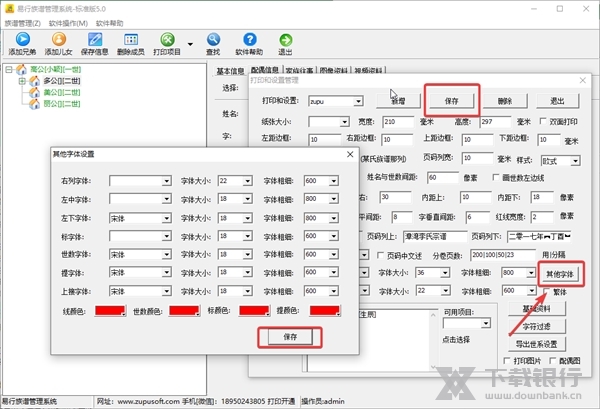Click the 页码列上 text field
600x409 pixels.
pyautogui.click(x=435, y=236)
